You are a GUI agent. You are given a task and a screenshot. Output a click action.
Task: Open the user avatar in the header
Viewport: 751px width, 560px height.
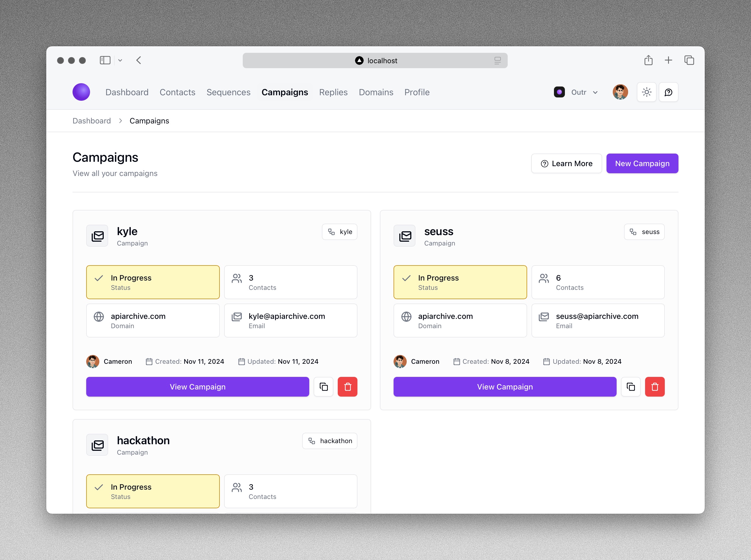tap(620, 92)
